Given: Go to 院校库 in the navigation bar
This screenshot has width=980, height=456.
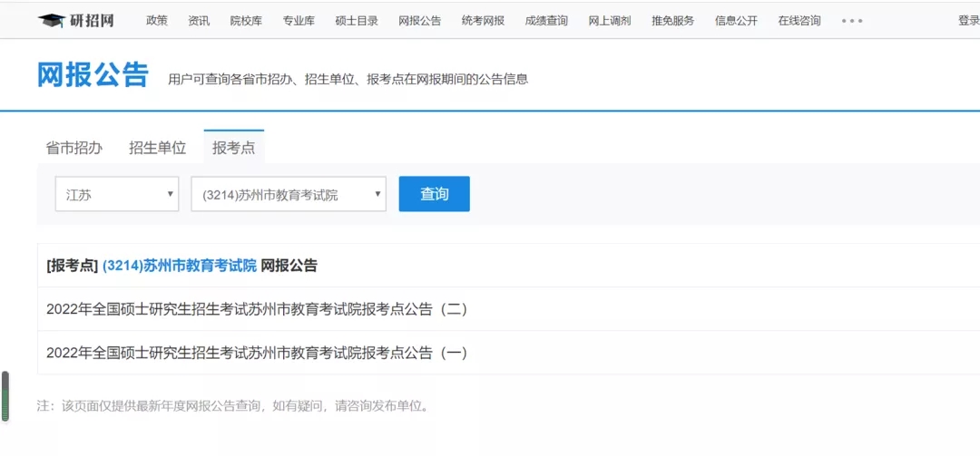Looking at the screenshot, I should point(246,21).
